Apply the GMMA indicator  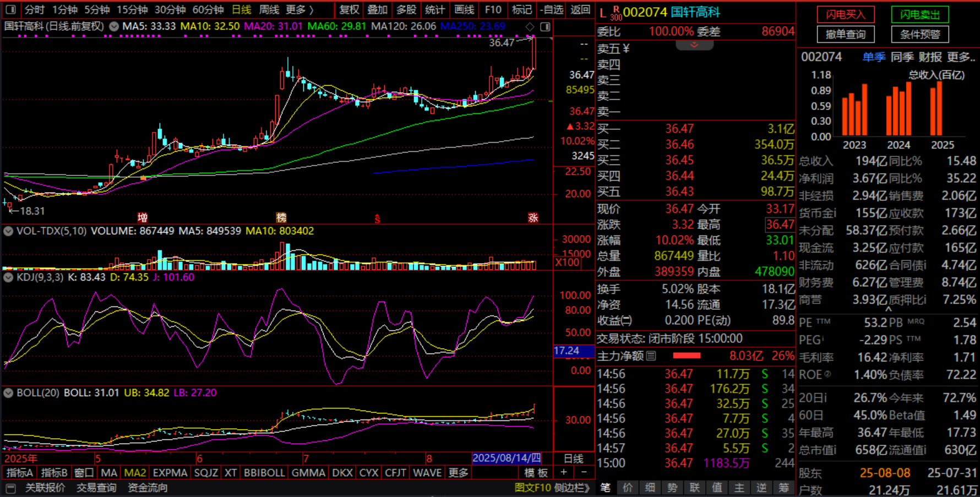tap(308, 473)
